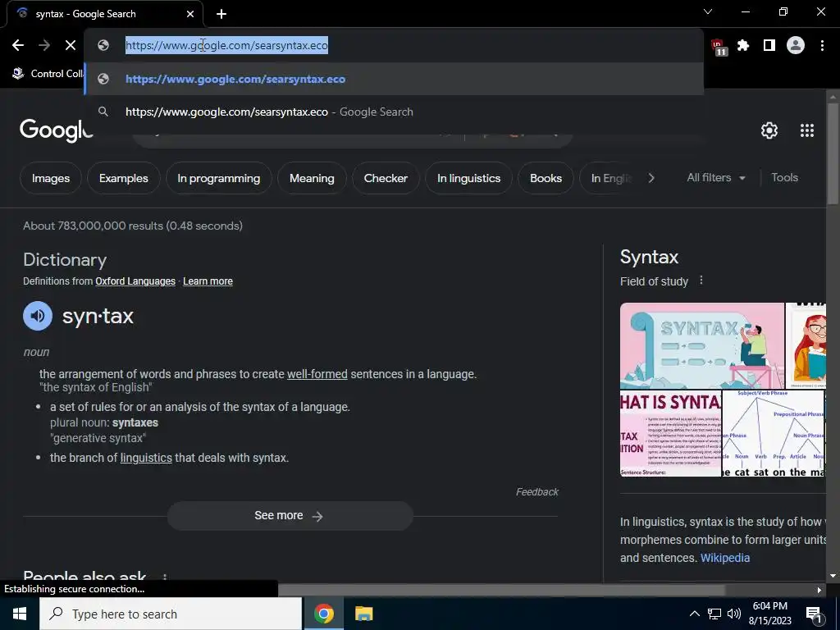Stop loading the page
840x630 pixels.
click(71, 46)
